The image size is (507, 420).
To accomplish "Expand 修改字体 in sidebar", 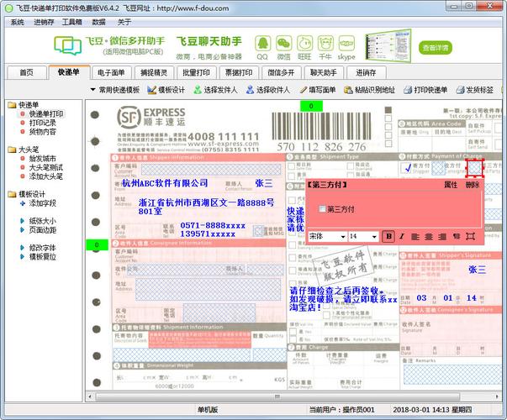I will (38, 248).
